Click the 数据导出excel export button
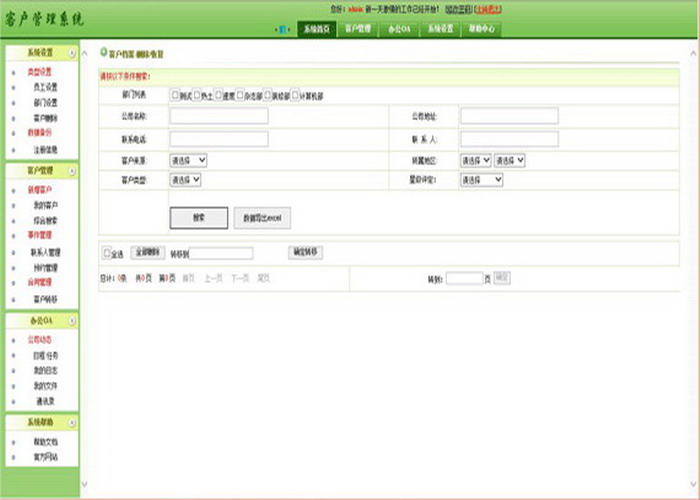 point(262,218)
